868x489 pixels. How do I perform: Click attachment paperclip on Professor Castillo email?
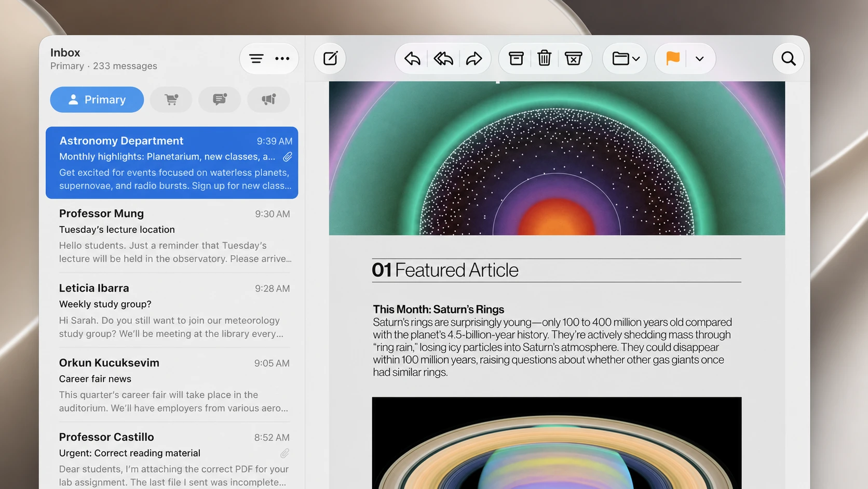pyautogui.click(x=284, y=453)
